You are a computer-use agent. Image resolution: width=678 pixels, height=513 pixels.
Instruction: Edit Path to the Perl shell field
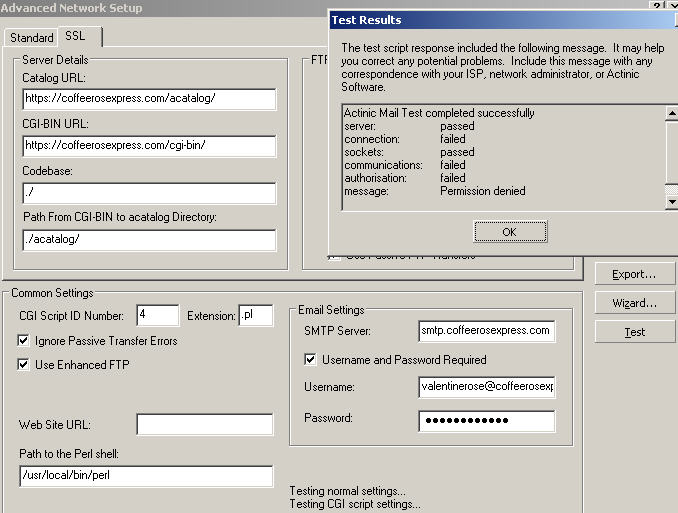point(146,476)
